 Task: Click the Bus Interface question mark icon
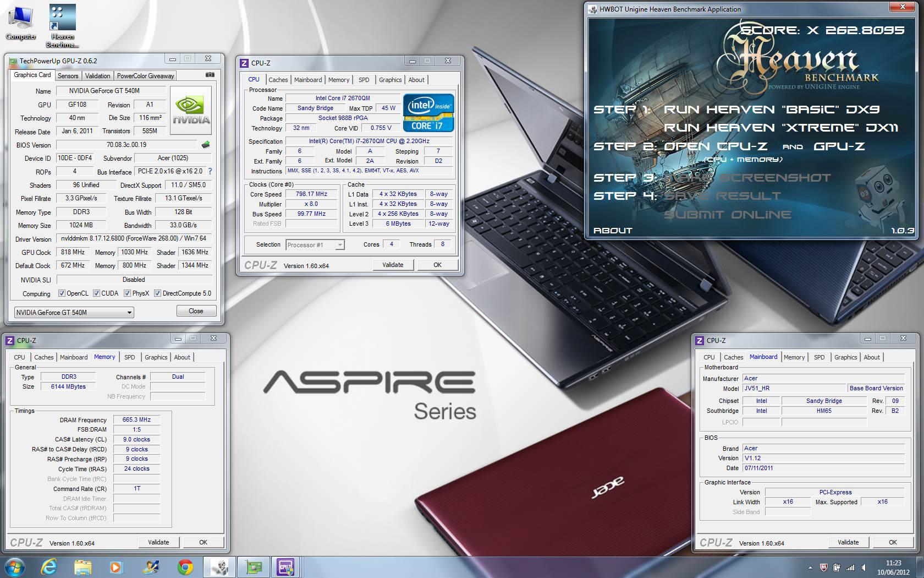pos(210,171)
